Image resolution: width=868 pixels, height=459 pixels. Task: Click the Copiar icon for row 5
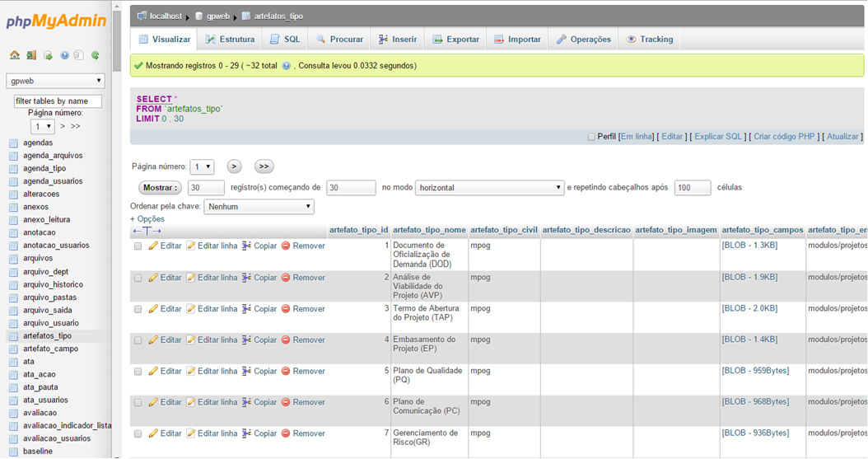pos(246,371)
